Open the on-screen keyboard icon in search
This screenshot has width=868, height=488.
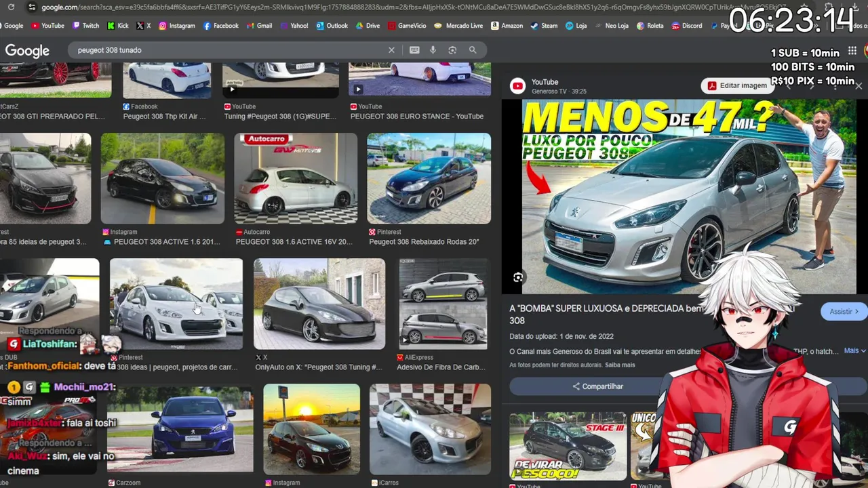point(414,50)
